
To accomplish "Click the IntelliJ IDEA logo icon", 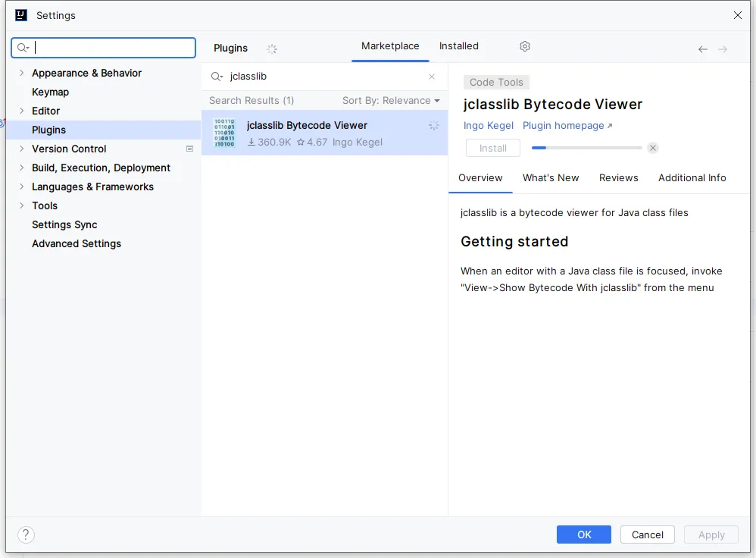I will pos(21,15).
